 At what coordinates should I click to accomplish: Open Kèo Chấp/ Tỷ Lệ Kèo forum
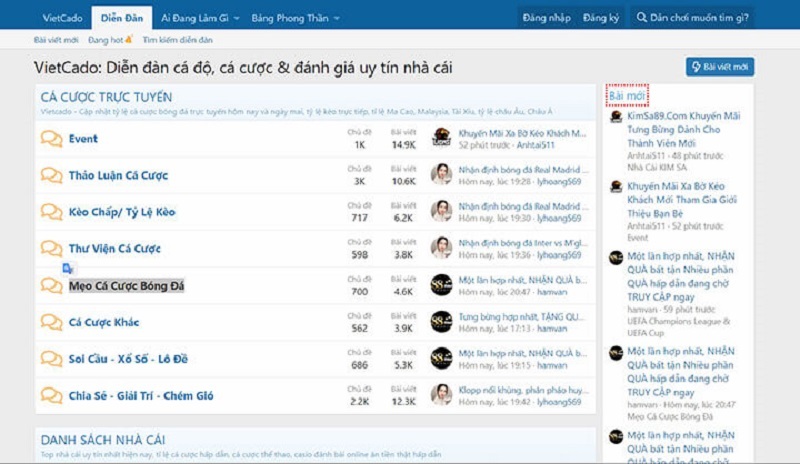coord(122,212)
